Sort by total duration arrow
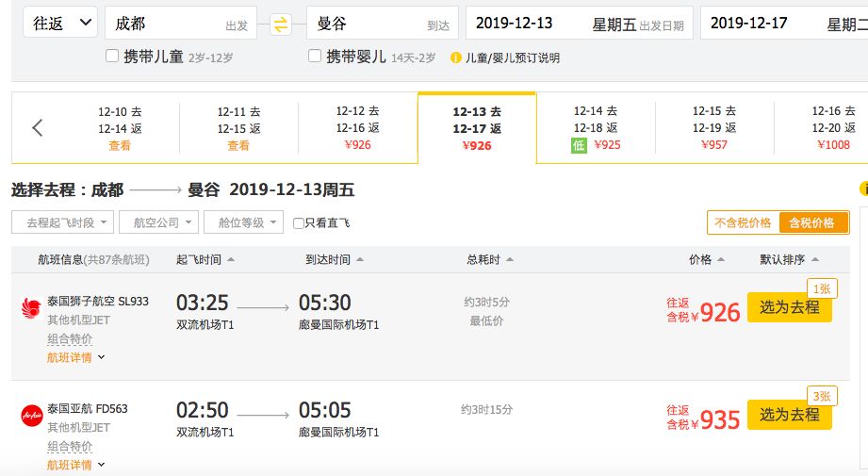Image resolution: width=868 pixels, height=476 pixels. [509, 259]
